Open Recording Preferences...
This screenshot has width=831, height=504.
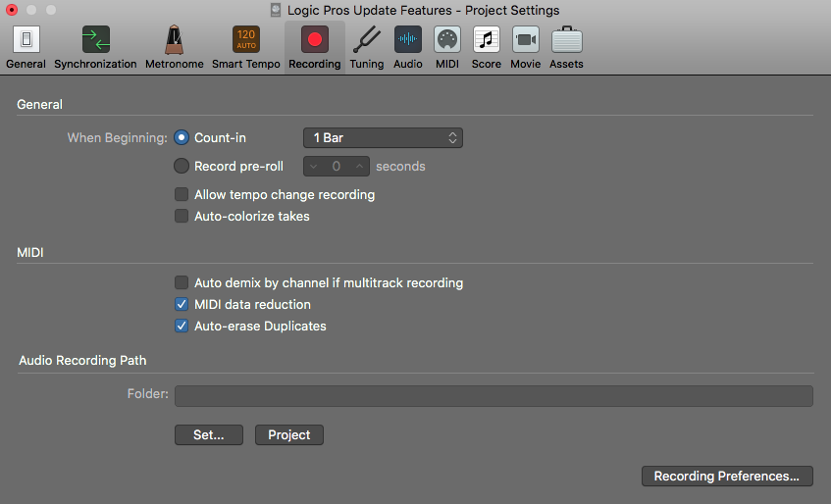727,477
